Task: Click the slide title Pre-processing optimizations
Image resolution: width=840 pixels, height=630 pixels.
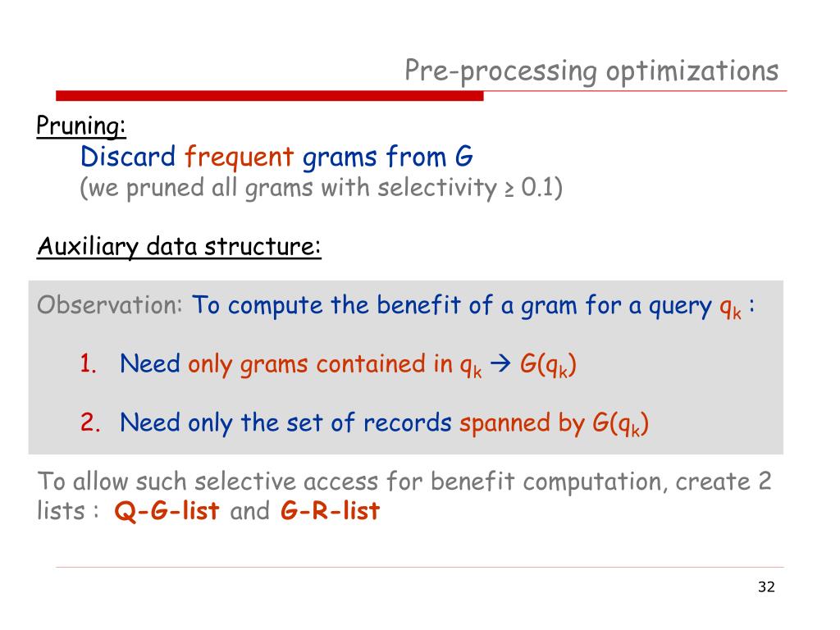Action: (591, 71)
